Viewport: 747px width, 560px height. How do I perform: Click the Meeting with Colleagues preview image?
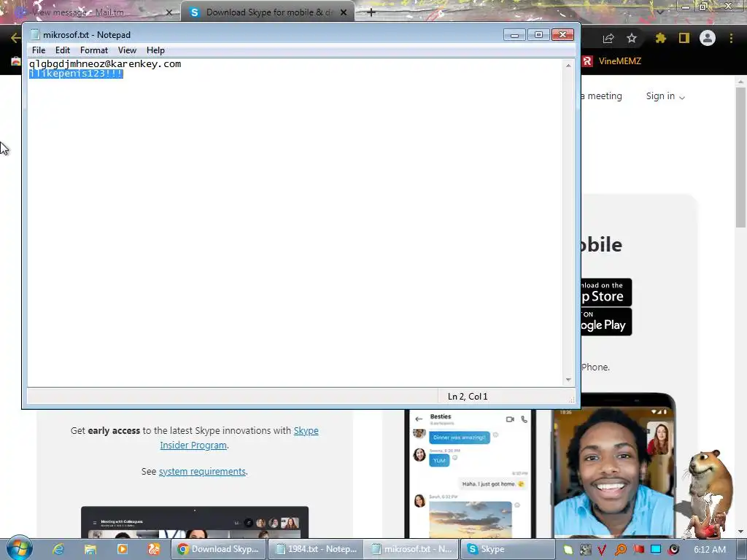point(195,522)
